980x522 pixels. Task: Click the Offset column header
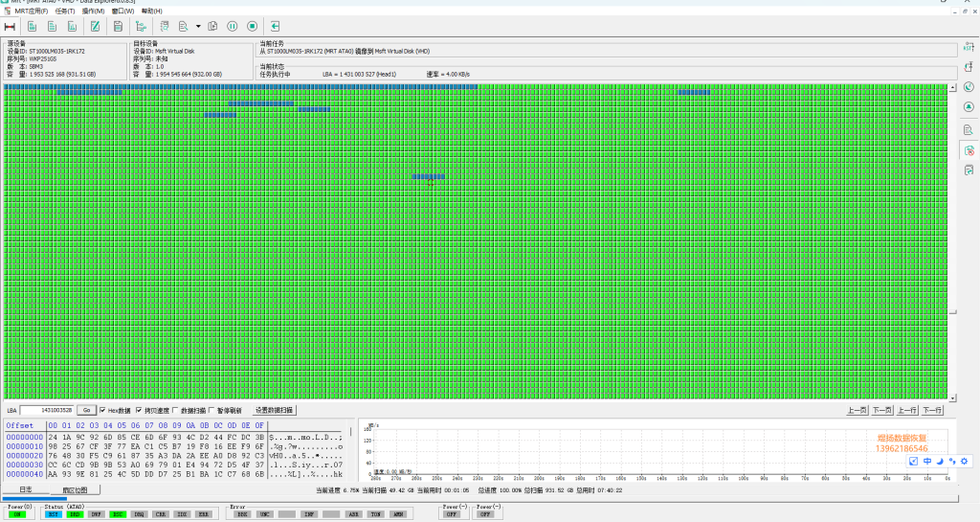[x=20, y=425]
